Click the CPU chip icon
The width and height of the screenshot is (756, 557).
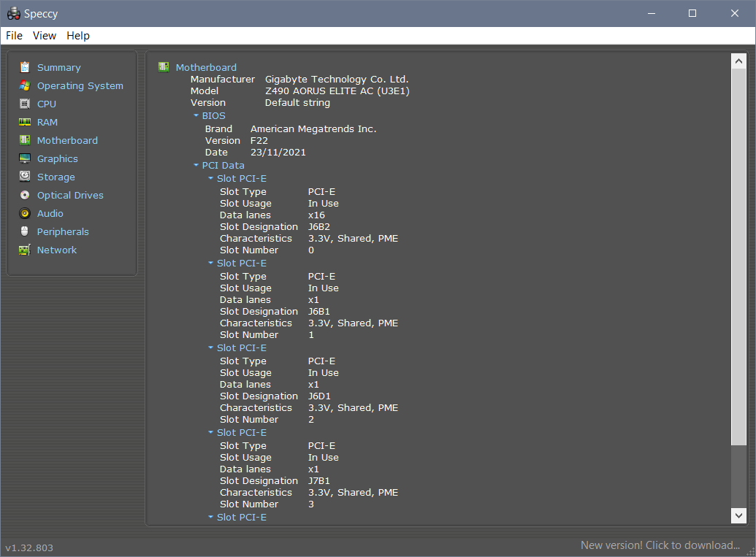point(25,104)
